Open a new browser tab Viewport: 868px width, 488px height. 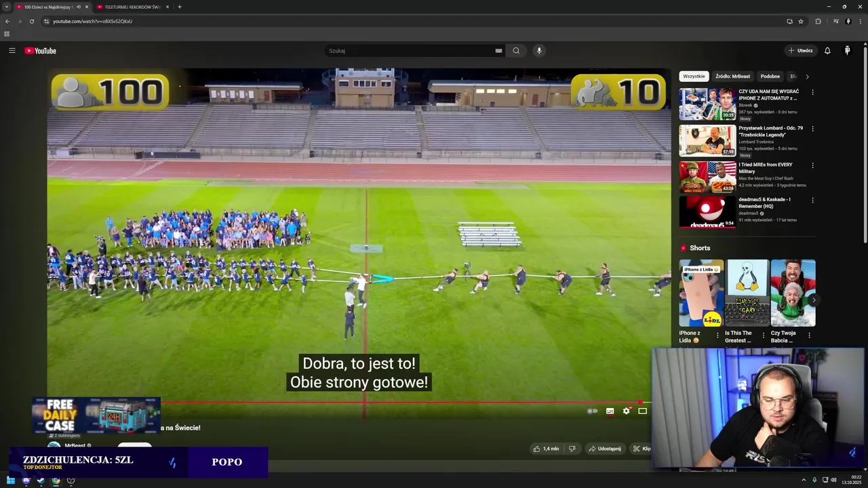(x=179, y=7)
